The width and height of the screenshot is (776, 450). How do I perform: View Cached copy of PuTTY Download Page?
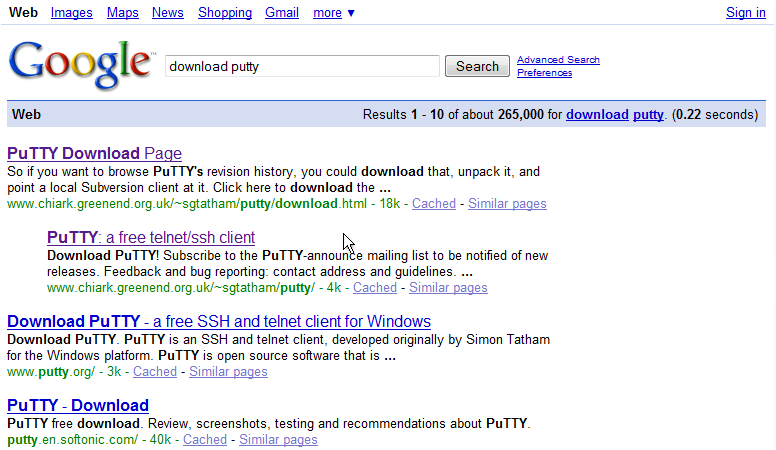coord(434,203)
